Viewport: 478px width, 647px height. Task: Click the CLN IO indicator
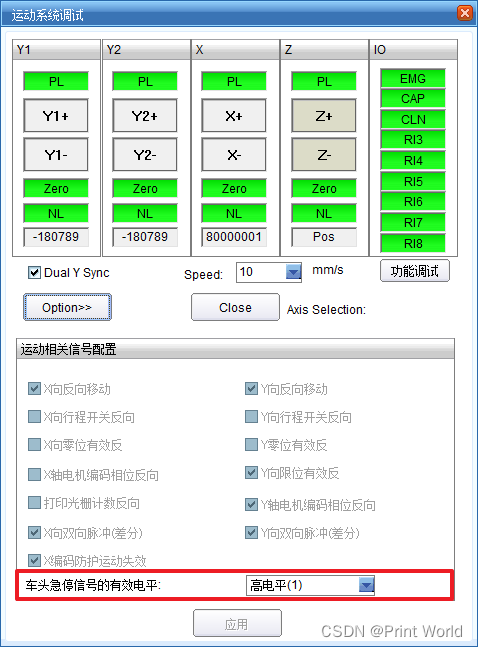[413, 120]
